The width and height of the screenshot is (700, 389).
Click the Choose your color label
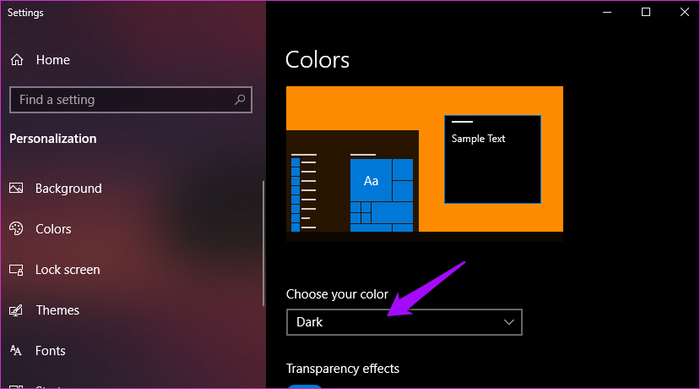pos(337,294)
